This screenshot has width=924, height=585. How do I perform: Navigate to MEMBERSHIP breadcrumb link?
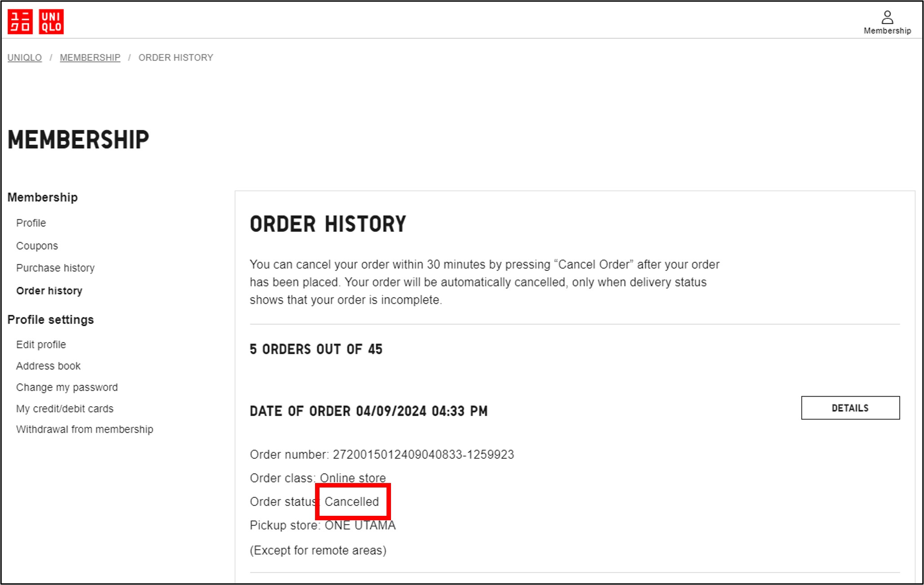(90, 58)
